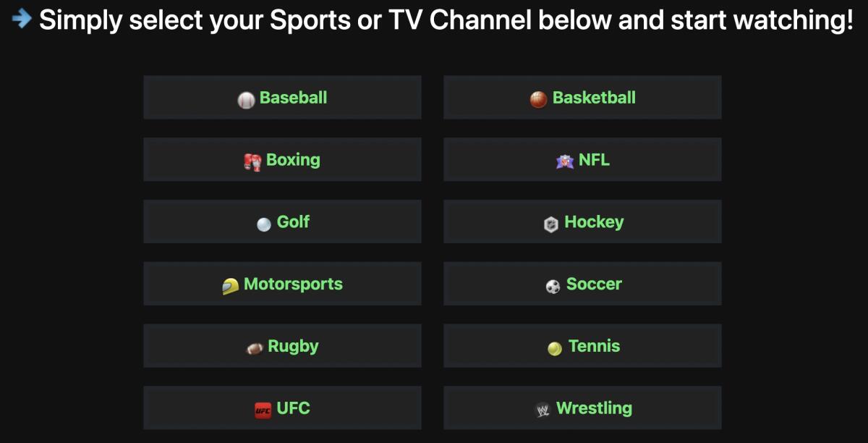Open the Golf streams page
The height and width of the screenshot is (443, 868).
pyautogui.click(x=282, y=221)
